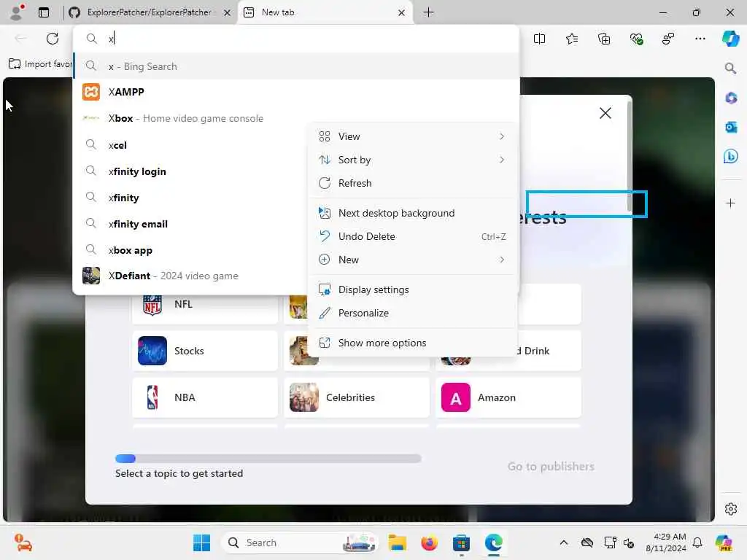This screenshot has width=747, height=560.
Task: Open the split screen icon
Action: click(539, 39)
